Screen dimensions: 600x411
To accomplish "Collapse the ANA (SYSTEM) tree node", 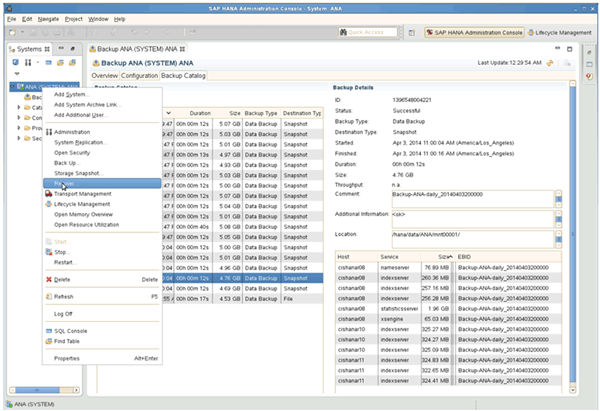I will 13,86.
